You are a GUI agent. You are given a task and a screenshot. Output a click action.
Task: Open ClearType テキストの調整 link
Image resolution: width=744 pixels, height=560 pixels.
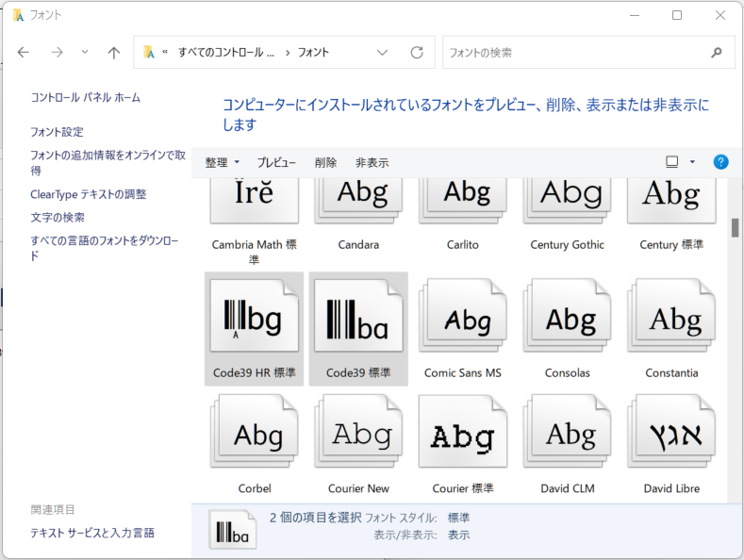(89, 194)
